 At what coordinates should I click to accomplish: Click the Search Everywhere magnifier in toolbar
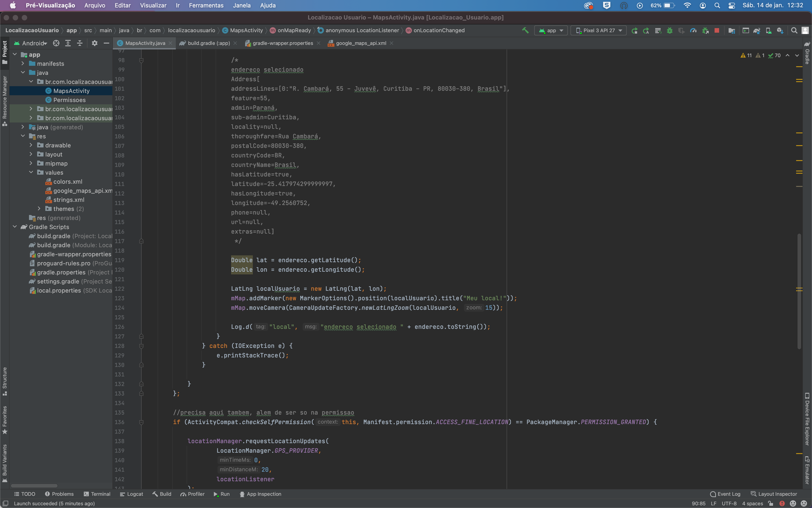(x=794, y=31)
